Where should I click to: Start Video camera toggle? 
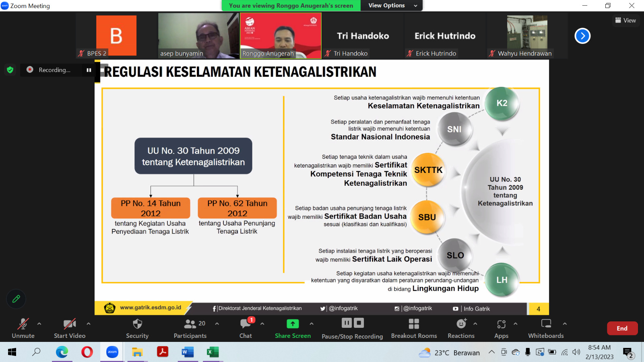(x=70, y=328)
